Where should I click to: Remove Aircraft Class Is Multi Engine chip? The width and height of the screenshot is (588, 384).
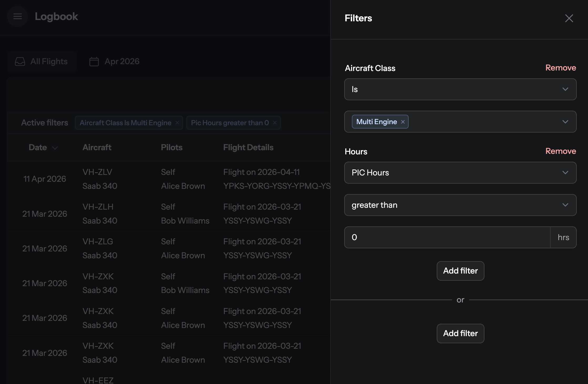(177, 123)
